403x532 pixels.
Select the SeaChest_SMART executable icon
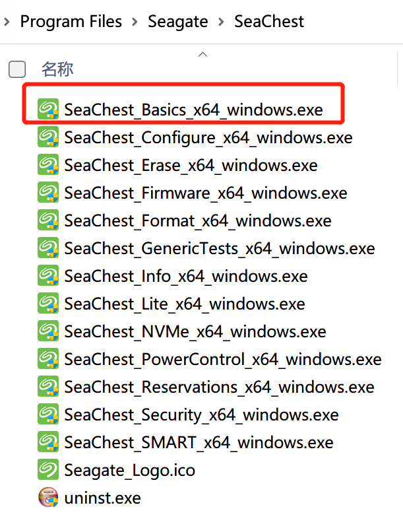(49, 442)
